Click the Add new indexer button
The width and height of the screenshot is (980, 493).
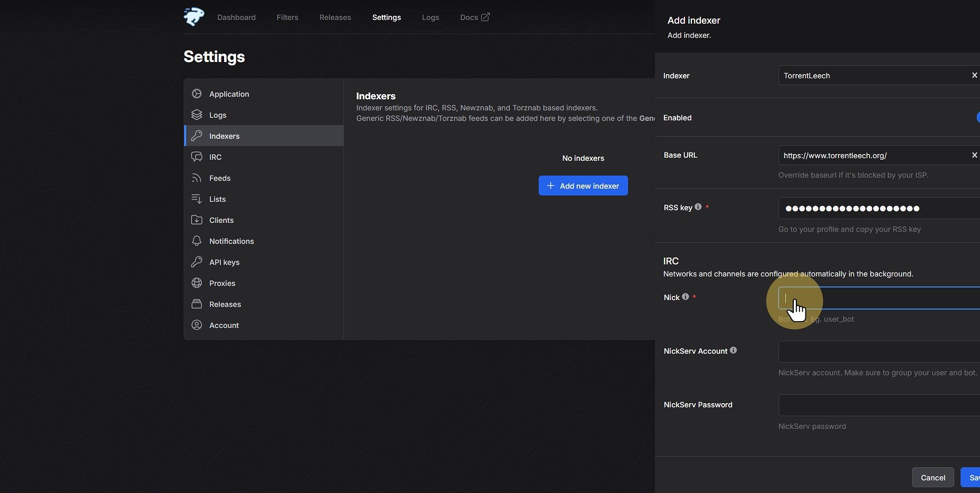[583, 186]
